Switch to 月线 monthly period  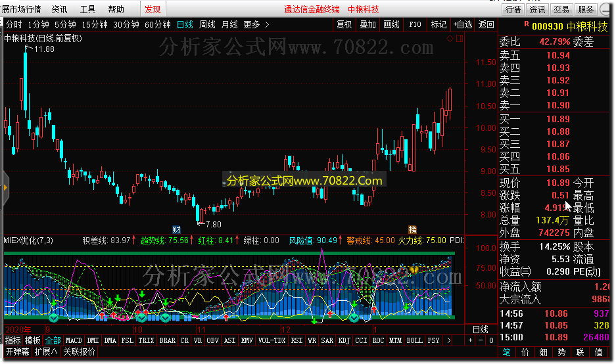click(x=229, y=25)
